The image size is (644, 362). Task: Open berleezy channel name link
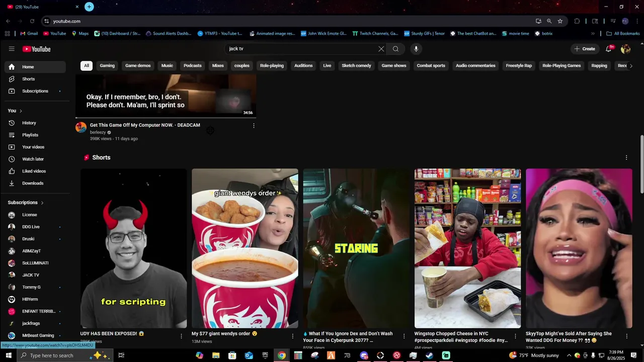[98, 132]
